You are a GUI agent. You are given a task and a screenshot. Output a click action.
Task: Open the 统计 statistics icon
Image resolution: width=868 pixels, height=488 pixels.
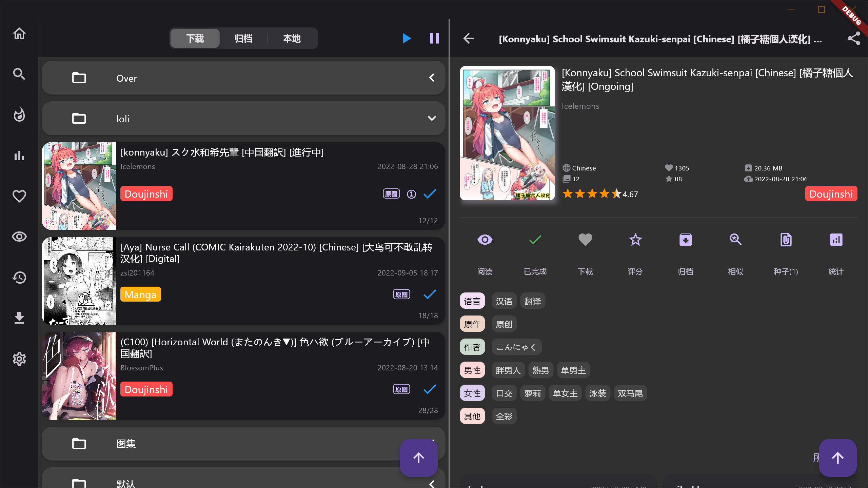pos(836,240)
